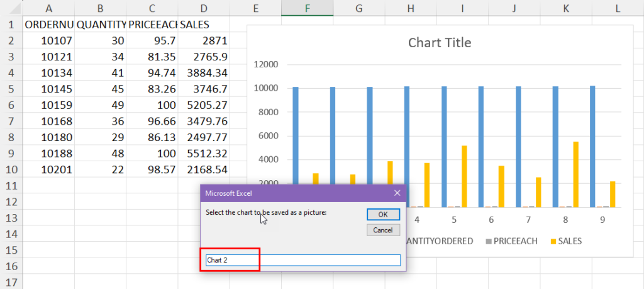Click the ORDERNU header cell
Screen dimensions: 644x289
pos(49,25)
